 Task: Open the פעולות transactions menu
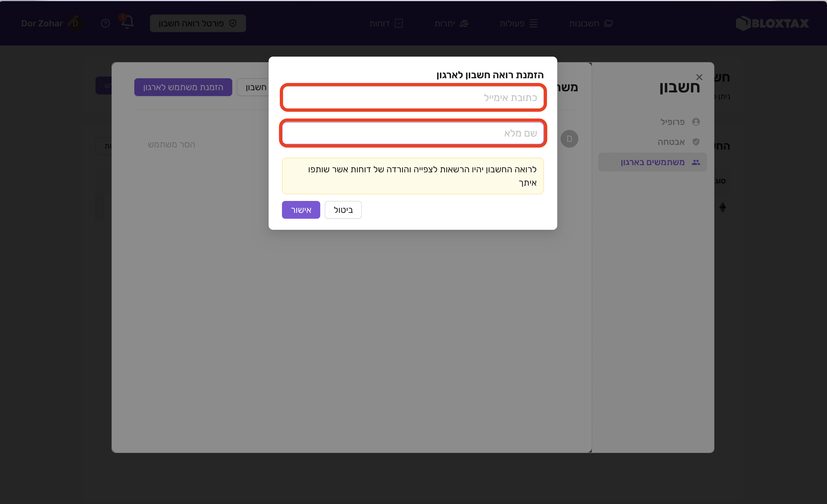[518, 23]
